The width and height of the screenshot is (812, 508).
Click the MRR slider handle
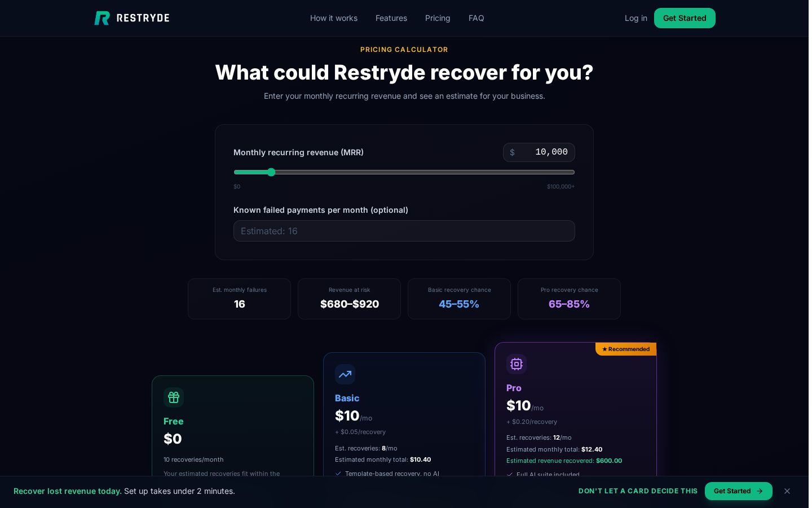(271, 172)
